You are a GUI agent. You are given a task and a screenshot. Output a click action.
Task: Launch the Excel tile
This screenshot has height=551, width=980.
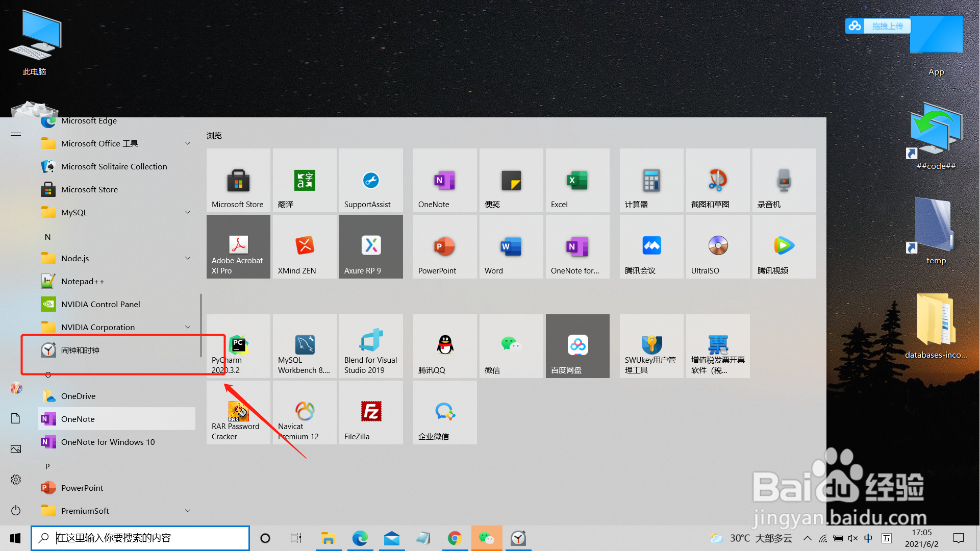(x=577, y=180)
